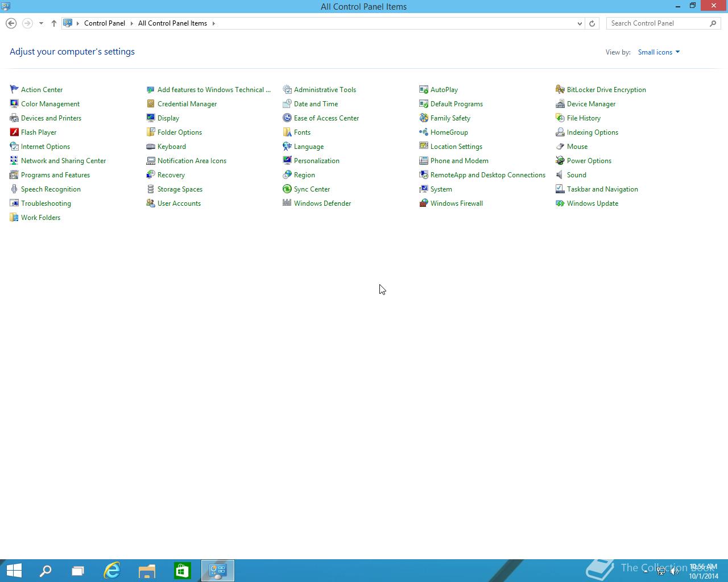This screenshot has height=582, width=728.
Task: Click the Windows Update icon
Action: 560,203
